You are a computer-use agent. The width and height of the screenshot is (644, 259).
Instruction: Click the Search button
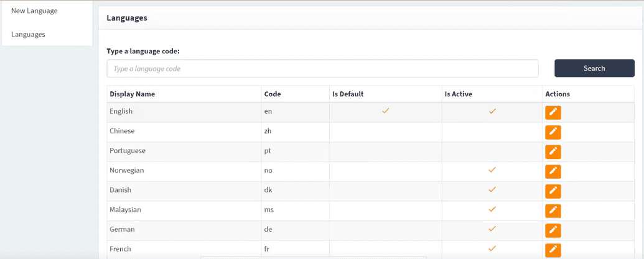point(594,68)
